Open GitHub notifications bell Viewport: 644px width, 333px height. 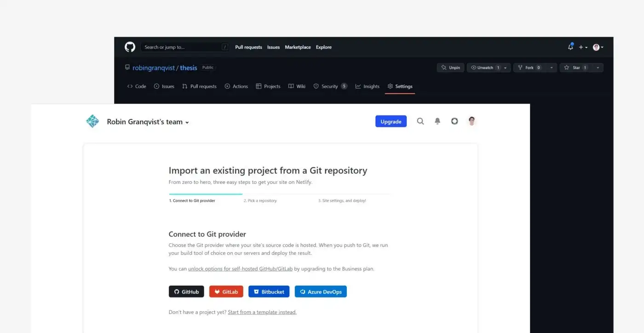(570, 46)
